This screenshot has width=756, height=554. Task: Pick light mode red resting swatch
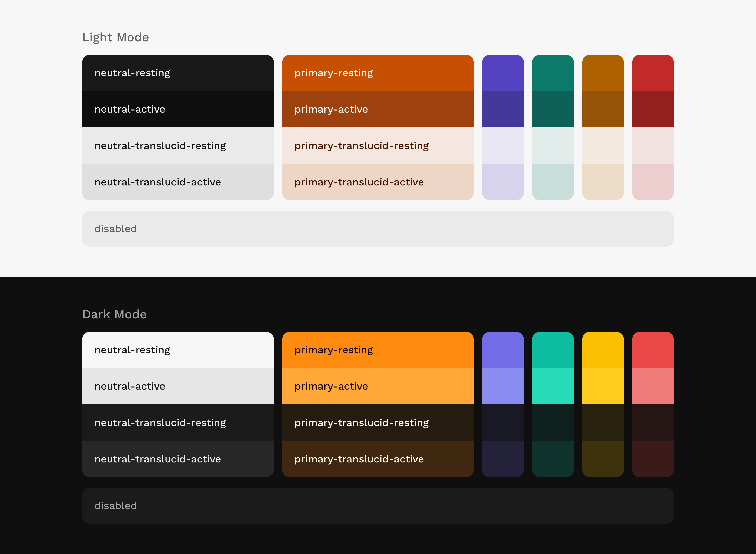click(x=653, y=73)
